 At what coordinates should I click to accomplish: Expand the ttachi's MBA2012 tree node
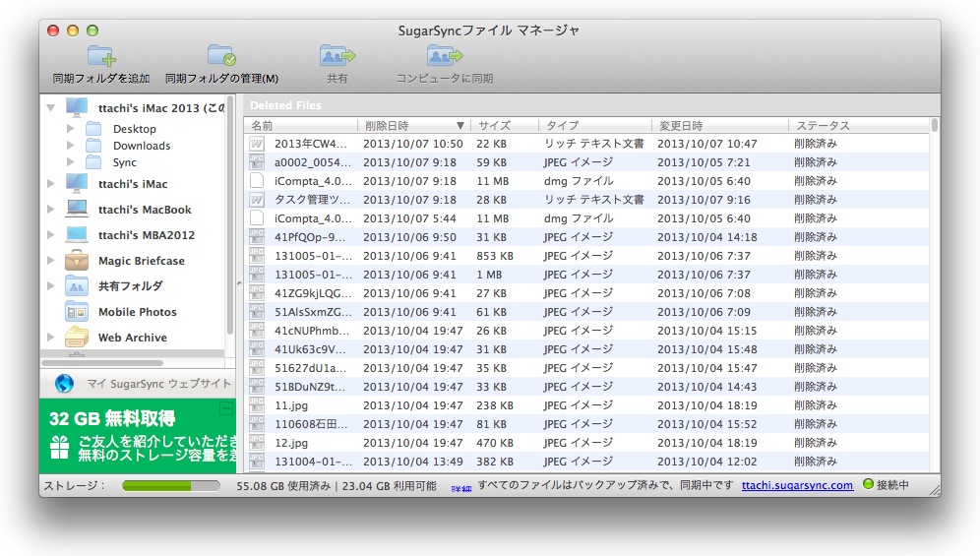tap(50, 234)
